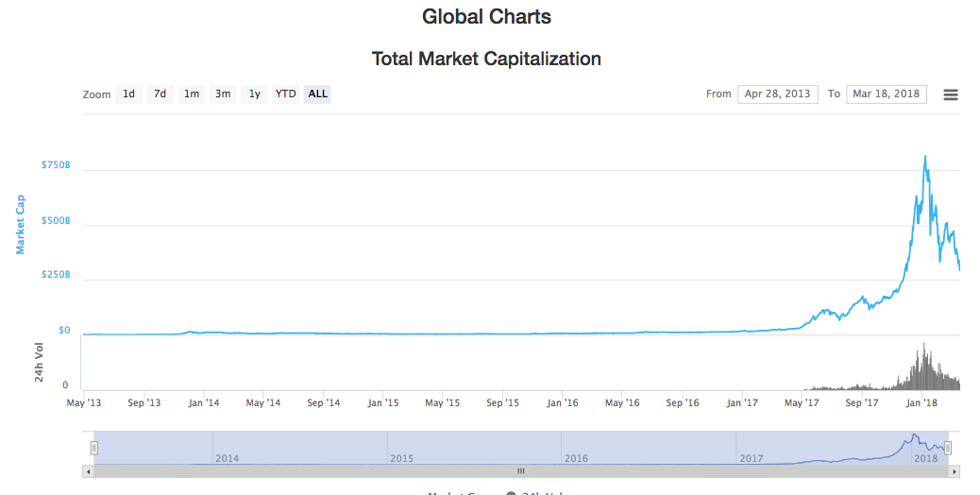Click the To date field
The width and height of the screenshot is (980, 495).
pos(886,94)
